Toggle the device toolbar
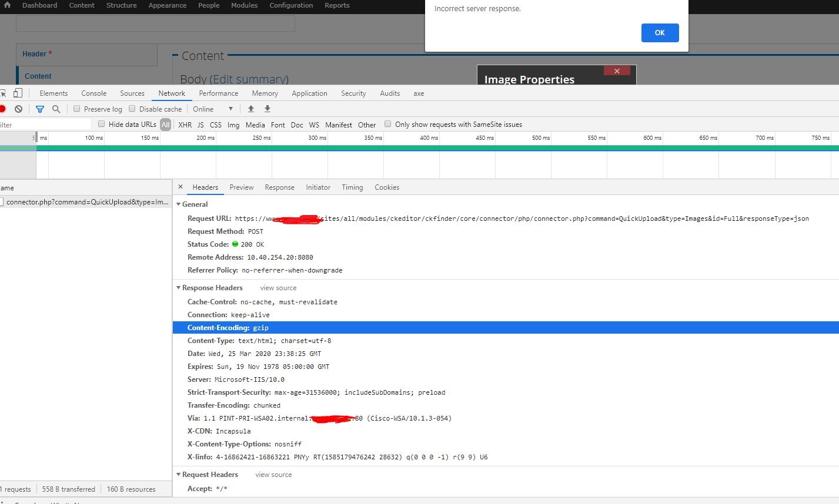Image resolution: width=839 pixels, height=504 pixels. point(18,93)
